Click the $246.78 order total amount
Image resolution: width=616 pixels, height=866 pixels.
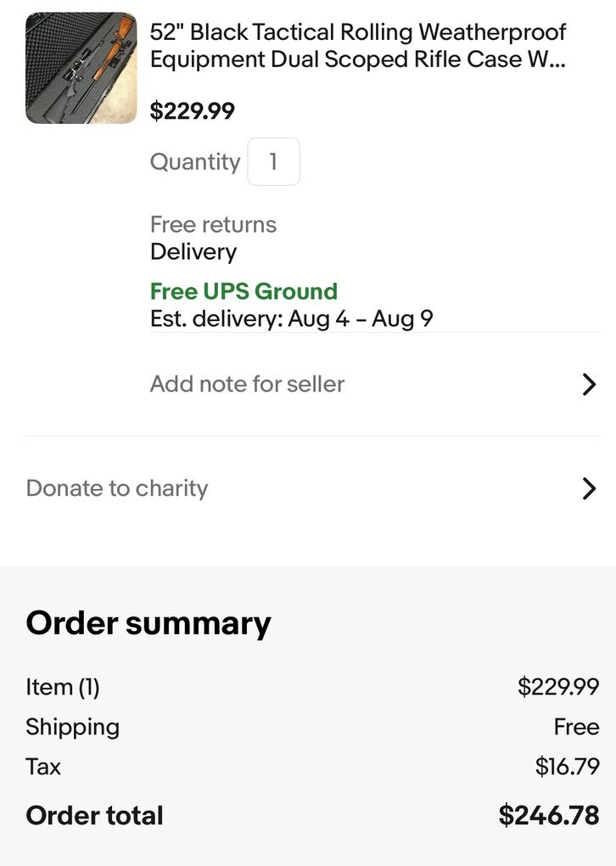[x=548, y=816]
